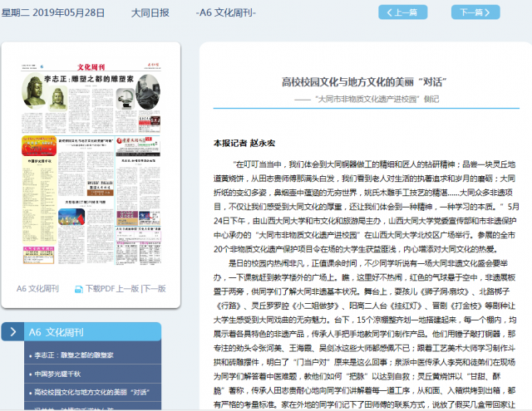Click article title 高校校园文化与地方文化的美丽"对话"

point(364,82)
